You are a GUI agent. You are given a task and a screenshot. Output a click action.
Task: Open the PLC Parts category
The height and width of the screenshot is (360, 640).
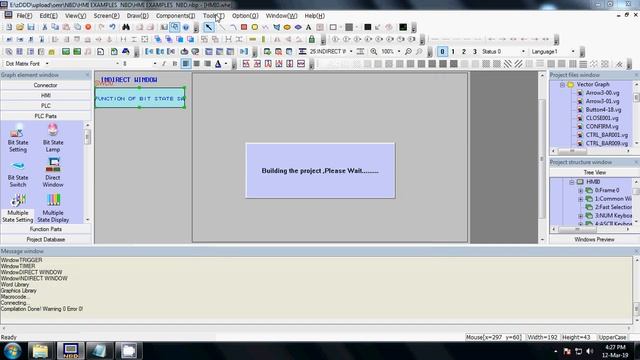coord(46,116)
